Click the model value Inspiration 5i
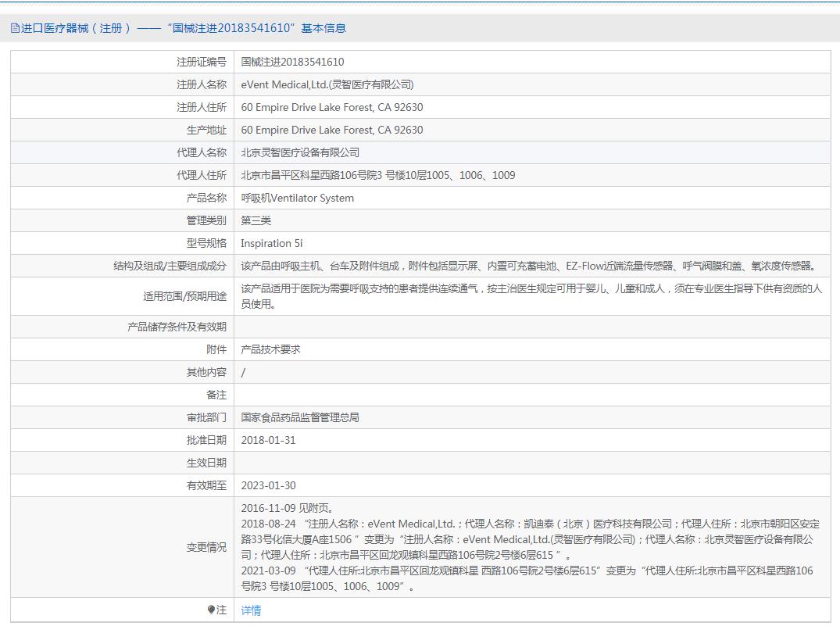 click(x=271, y=243)
